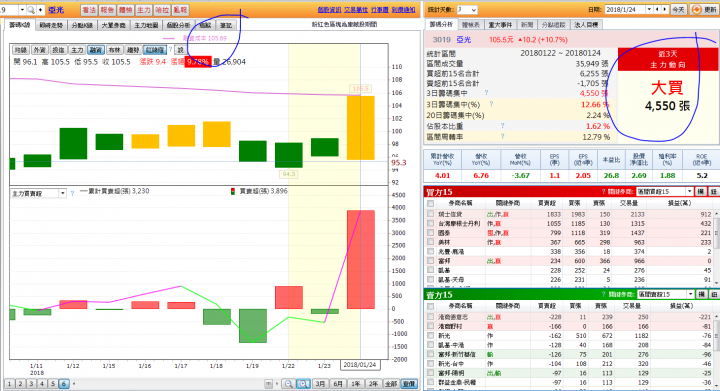The image size is (720, 391).
Task: Click help icon next to 3日籌碼集中(%)
Action: [491, 104]
